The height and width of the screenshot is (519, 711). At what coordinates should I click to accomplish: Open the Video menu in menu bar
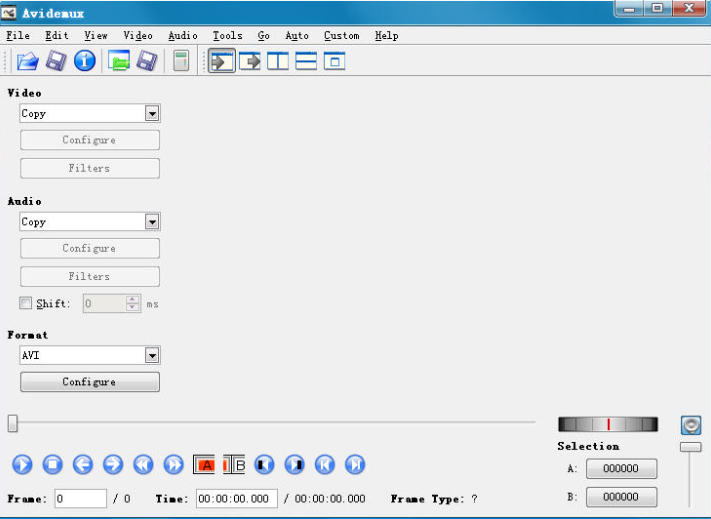[138, 36]
